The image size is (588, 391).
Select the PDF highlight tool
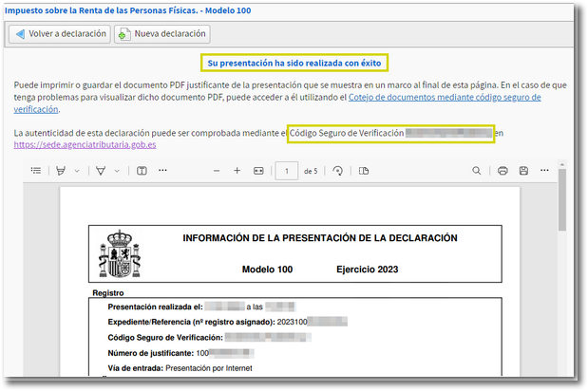click(62, 171)
